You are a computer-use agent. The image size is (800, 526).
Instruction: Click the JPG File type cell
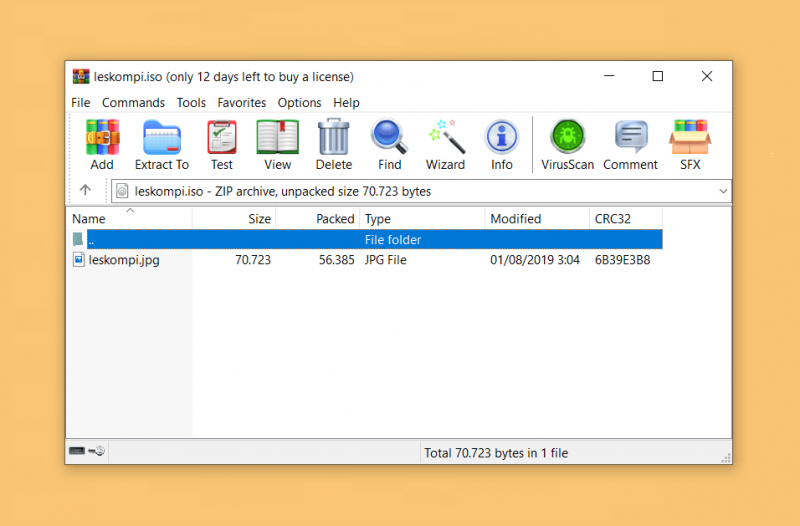point(385,260)
